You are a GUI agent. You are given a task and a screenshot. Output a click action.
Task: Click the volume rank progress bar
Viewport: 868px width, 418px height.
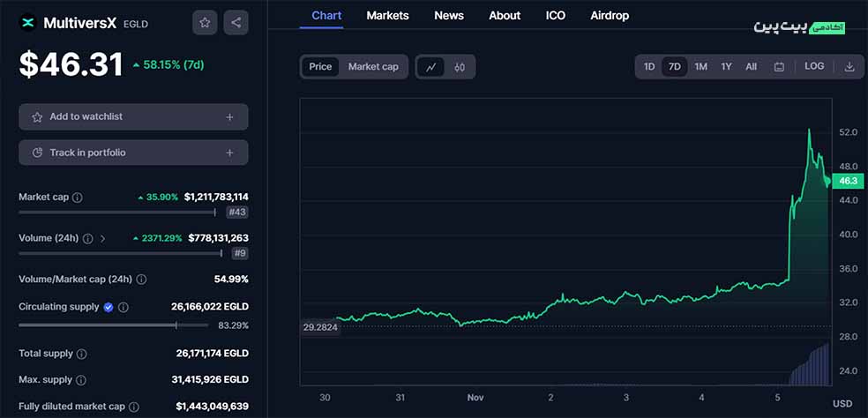[x=121, y=254]
